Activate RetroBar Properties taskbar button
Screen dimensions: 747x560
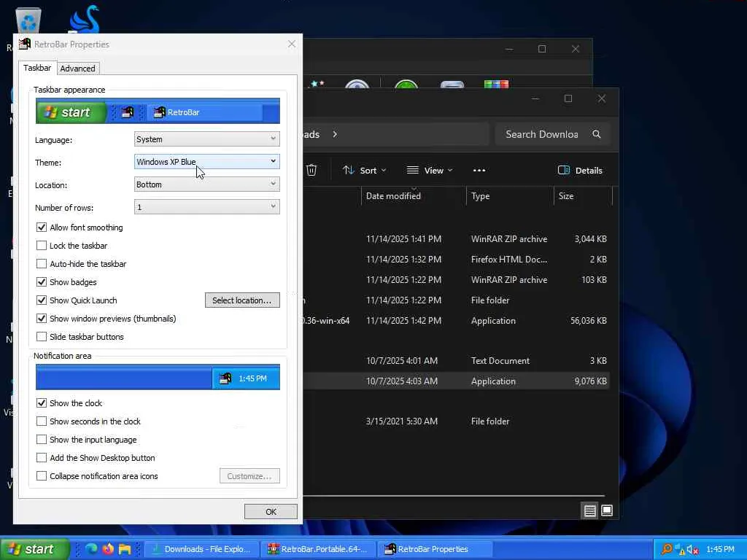point(435,549)
